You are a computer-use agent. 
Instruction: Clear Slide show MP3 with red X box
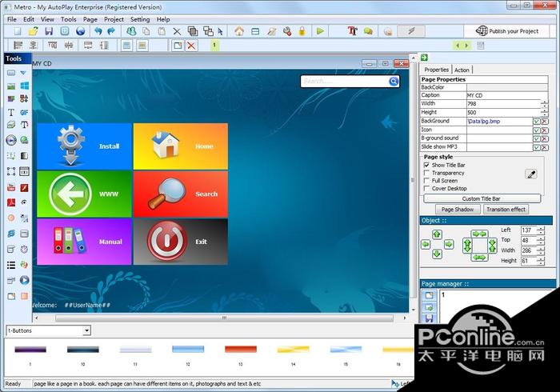pos(544,147)
